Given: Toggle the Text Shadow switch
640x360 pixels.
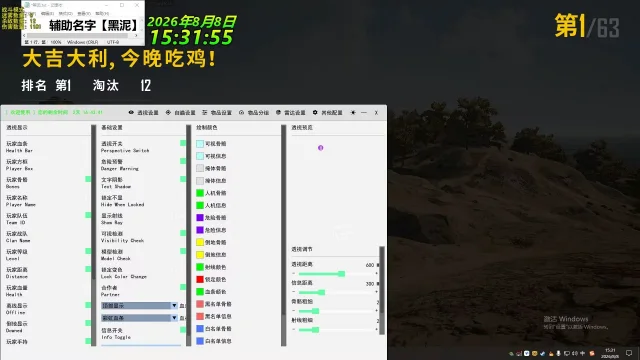Looking at the screenshot, I should click(183, 179).
